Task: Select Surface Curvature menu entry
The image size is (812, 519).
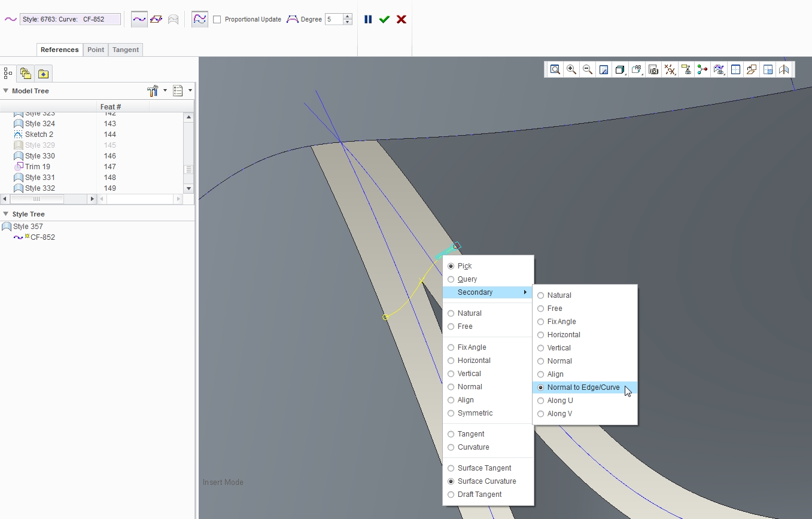Action: (488, 481)
